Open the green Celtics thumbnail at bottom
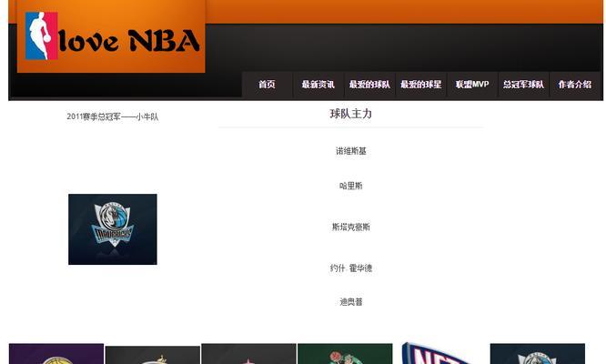Image resolution: width=606 pixels, height=364 pixels. click(345, 354)
